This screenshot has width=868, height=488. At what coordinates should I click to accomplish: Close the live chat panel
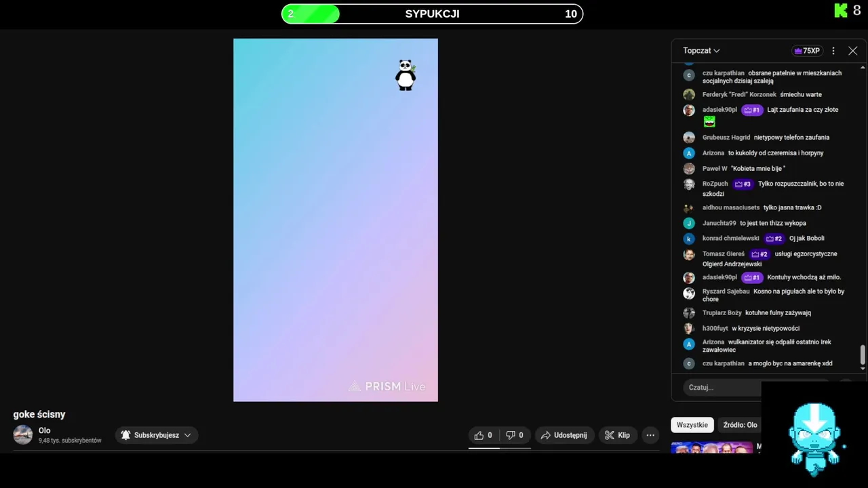pos(853,51)
